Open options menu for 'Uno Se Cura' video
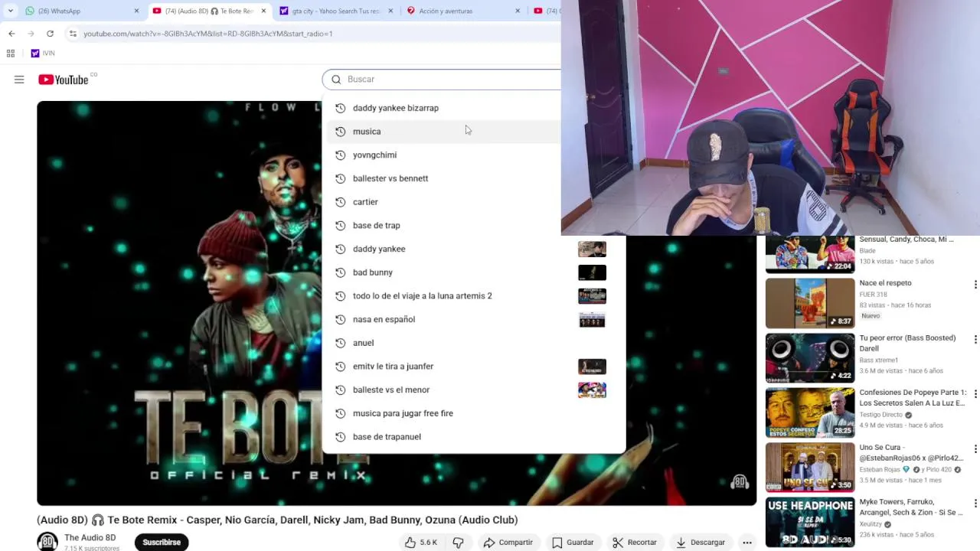The height and width of the screenshot is (551, 980). [975, 448]
